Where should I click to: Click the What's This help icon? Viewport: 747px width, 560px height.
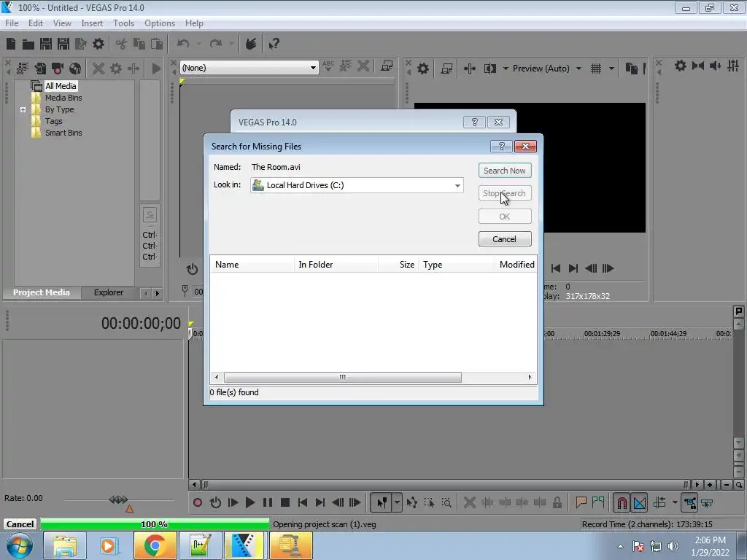(274, 44)
